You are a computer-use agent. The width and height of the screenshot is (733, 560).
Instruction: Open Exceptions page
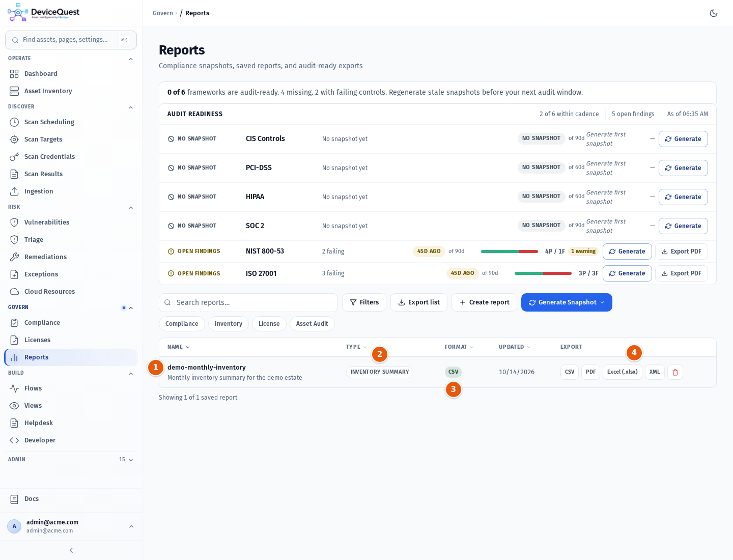click(71, 274)
